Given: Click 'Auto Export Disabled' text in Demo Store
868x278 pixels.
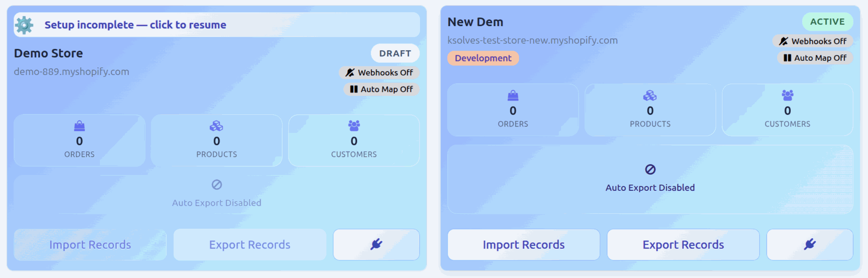Looking at the screenshot, I should [217, 203].
